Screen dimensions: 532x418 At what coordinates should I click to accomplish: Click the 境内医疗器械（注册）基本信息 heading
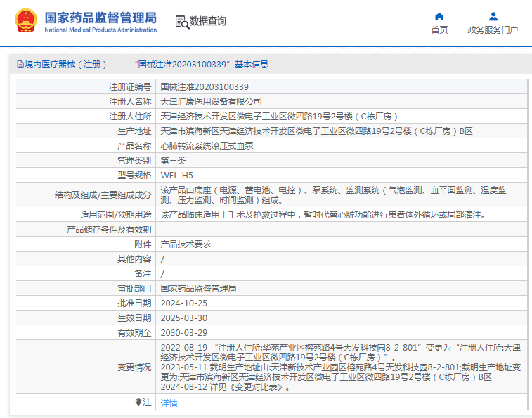point(147,65)
